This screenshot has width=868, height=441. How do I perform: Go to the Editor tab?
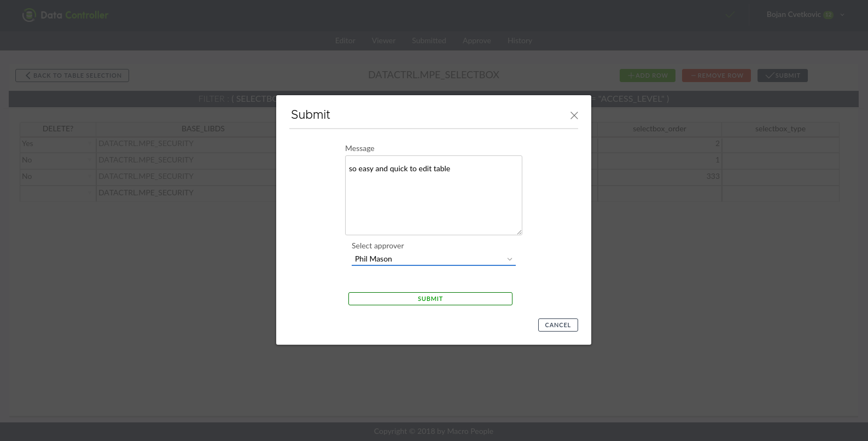pos(345,41)
